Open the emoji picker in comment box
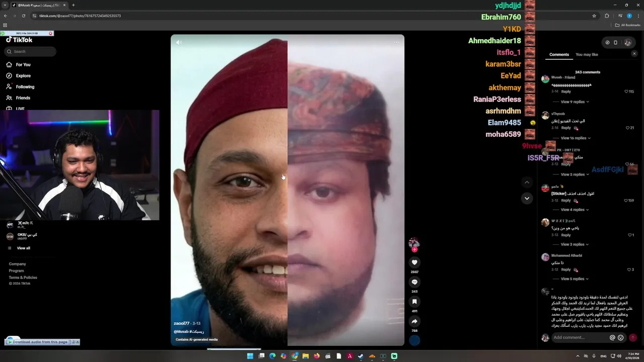Image resolution: width=644 pixels, height=362 pixels. click(x=620, y=338)
